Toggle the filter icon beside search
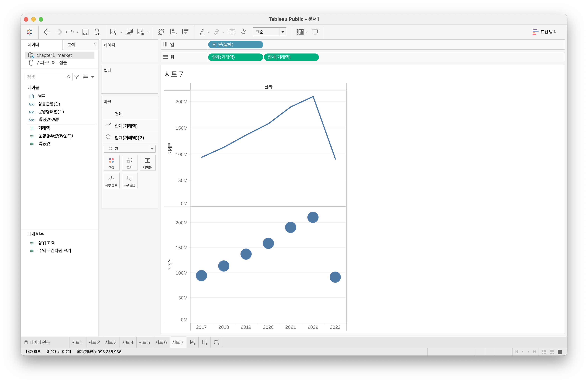 pyautogui.click(x=77, y=77)
